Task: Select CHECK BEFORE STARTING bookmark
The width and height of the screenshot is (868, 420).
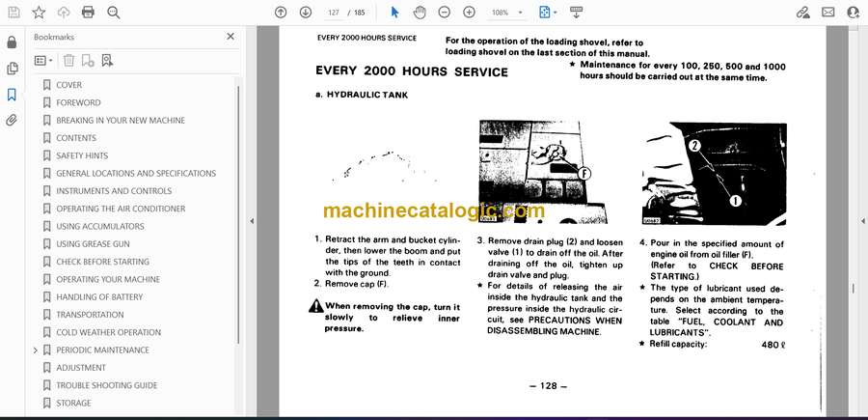Action: coord(102,262)
